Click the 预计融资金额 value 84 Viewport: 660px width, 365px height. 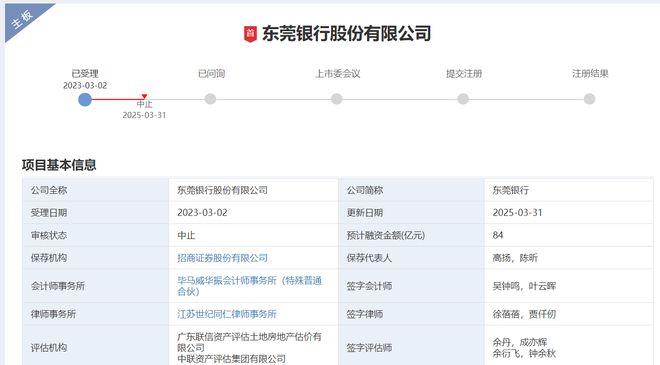(498, 235)
